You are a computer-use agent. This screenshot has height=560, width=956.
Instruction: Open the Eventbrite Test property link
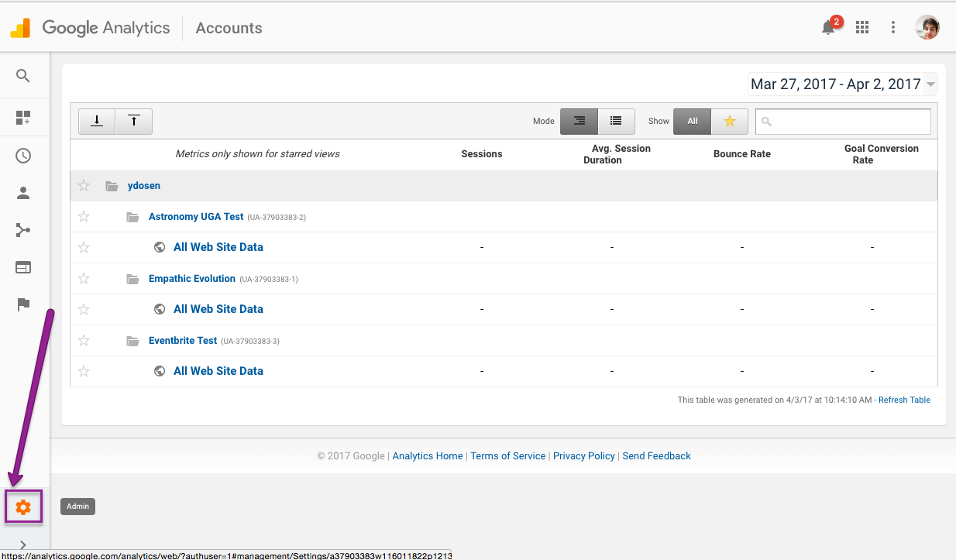click(183, 341)
